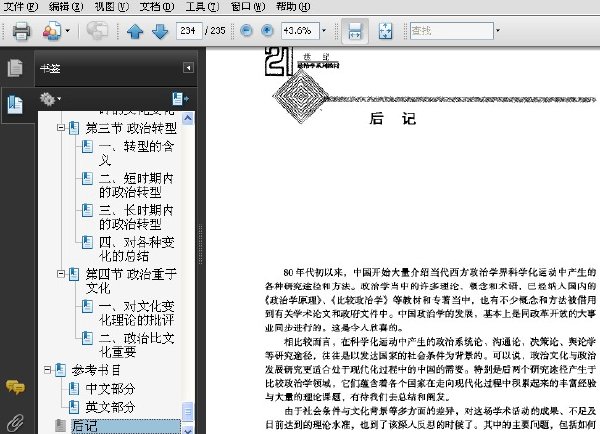This screenshot has height=434, width=600.
Task: Select bookmark 参考书目
Action: click(96, 370)
